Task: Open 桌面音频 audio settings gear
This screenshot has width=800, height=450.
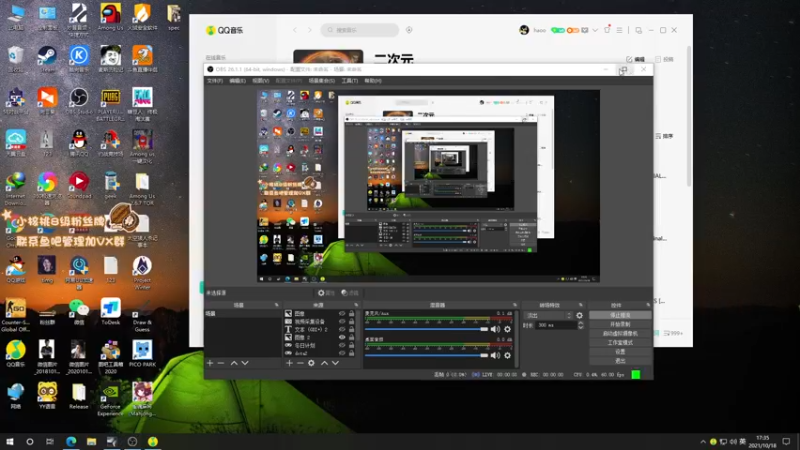Action: (507, 355)
